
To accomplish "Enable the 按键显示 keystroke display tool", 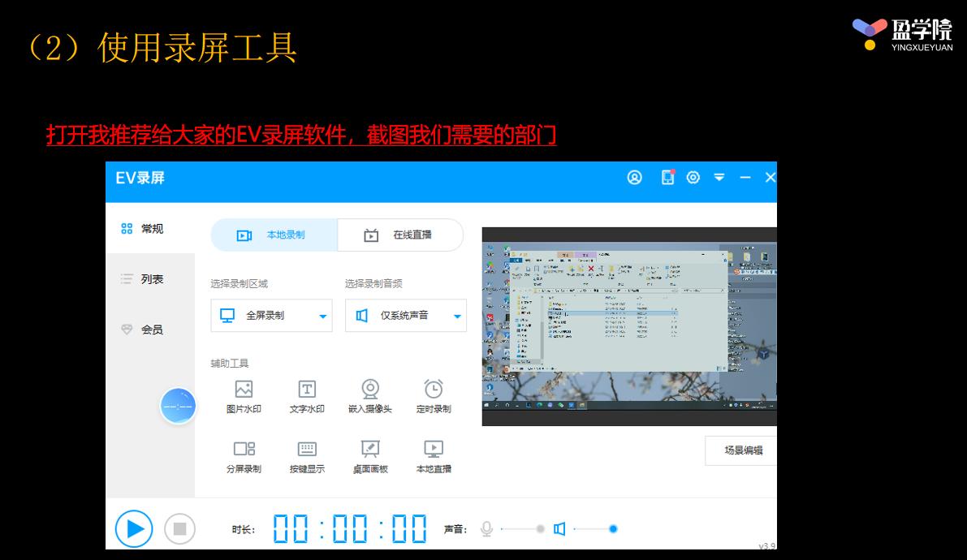I will (306, 456).
